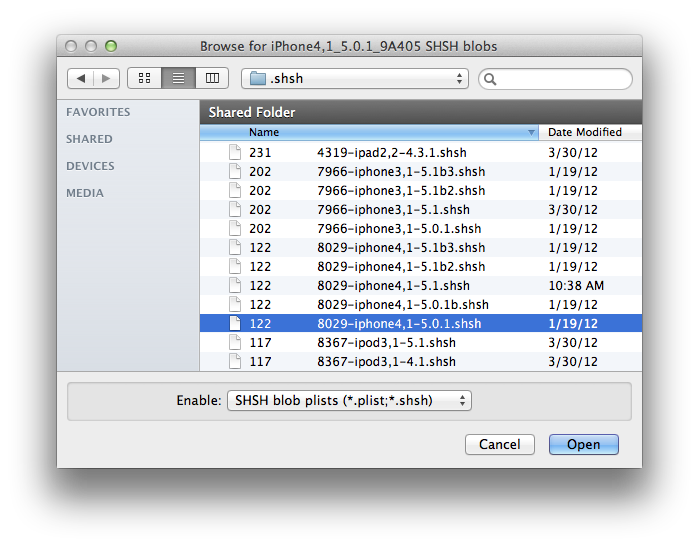Click file icon of 4319-ipad2,2-4.3.1.shsh
Screen dimensions: 699x547
click(235, 153)
